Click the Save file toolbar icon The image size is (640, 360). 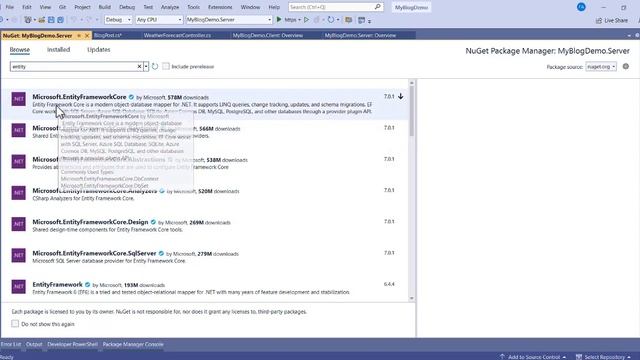[51, 20]
